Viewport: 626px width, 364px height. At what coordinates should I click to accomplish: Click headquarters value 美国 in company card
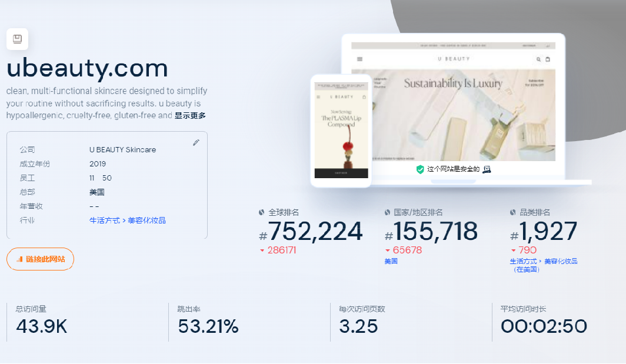[x=96, y=192]
